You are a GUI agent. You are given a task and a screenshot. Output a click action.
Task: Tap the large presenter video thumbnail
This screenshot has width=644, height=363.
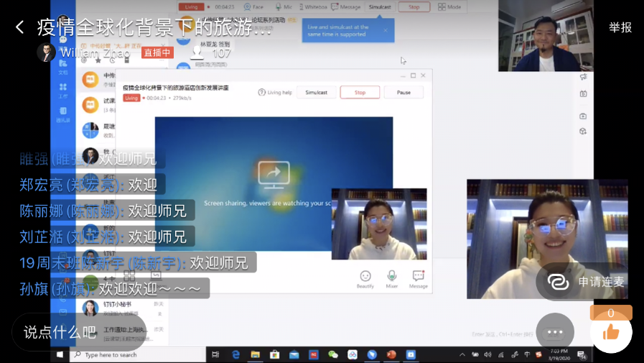pos(532,239)
